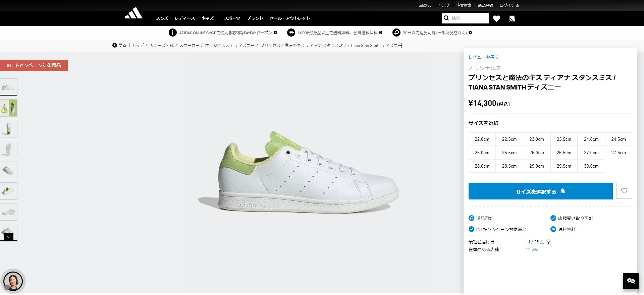Screen dimensions: 644x295
Task: Select size 29.0cm
Action: pyautogui.click(x=537, y=166)
